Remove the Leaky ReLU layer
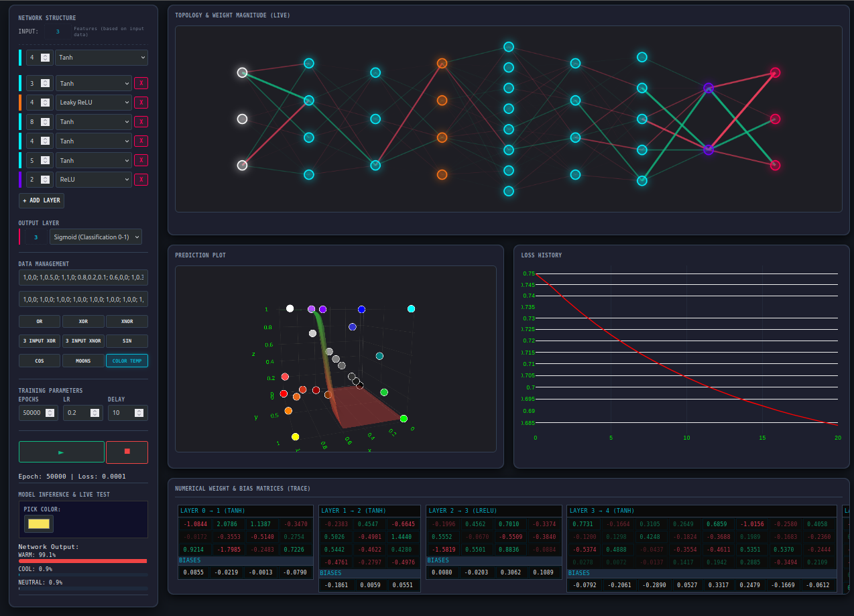Viewport: 854px width, 616px height. [x=141, y=103]
